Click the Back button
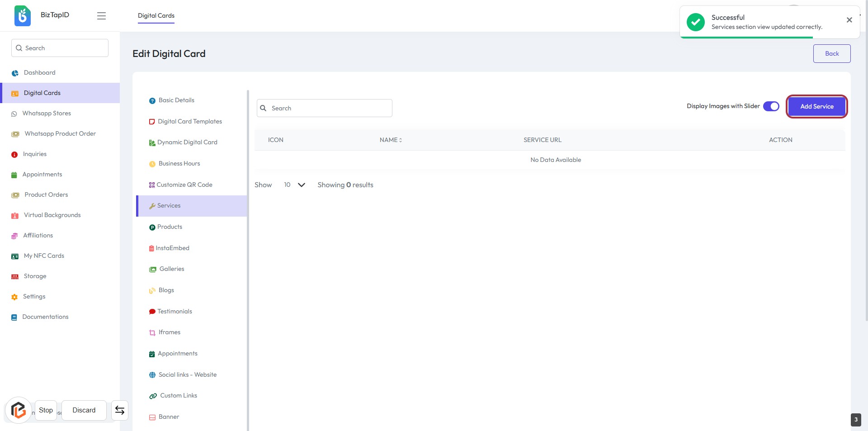 coord(831,54)
